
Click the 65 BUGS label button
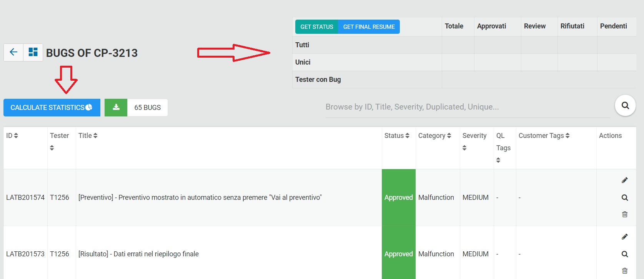pyautogui.click(x=148, y=108)
